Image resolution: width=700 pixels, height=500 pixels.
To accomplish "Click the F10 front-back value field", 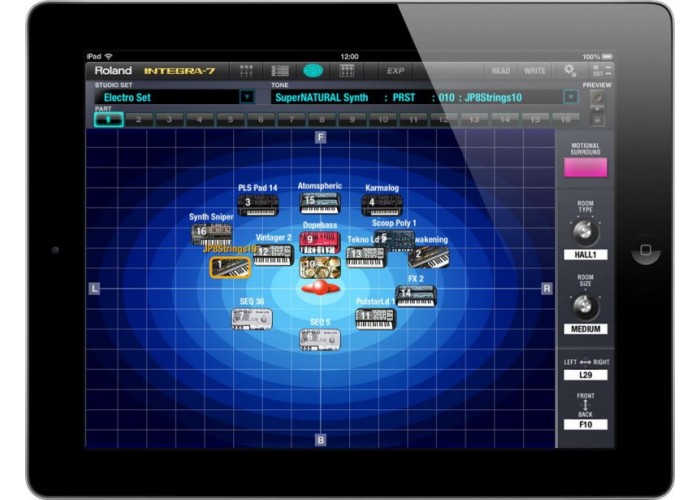I will (x=585, y=424).
